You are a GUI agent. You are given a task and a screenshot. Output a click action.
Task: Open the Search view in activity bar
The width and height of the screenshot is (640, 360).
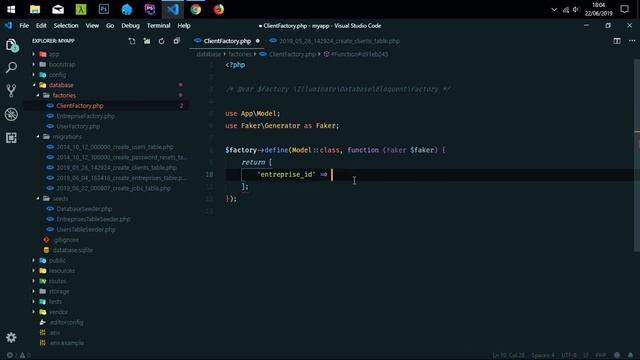tap(11, 67)
